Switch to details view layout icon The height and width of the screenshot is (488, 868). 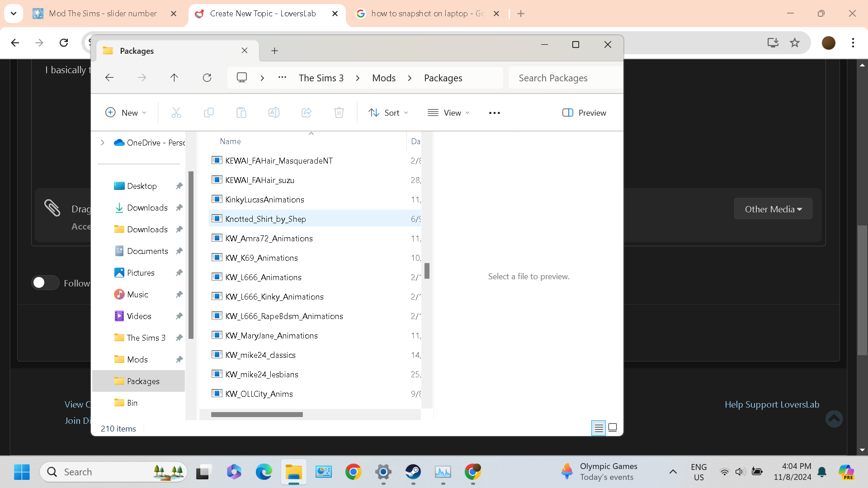click(599, 427)
